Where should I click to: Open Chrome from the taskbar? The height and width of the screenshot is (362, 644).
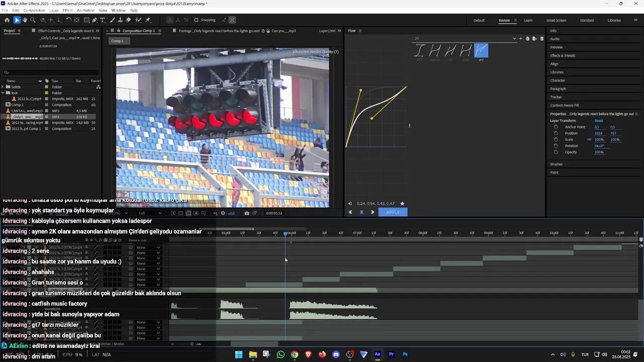pyautogui.click(x=294, y=354)
